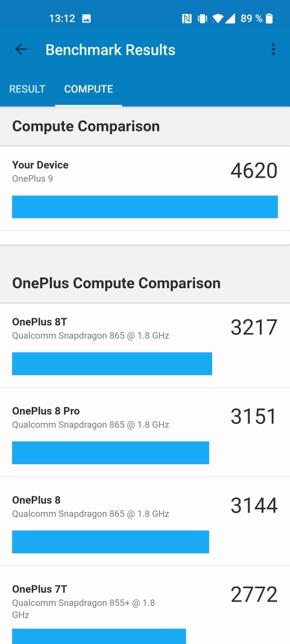Select the COMPUTE tab
The width and height of the screenshot is (290, 644).
point(89,89)
